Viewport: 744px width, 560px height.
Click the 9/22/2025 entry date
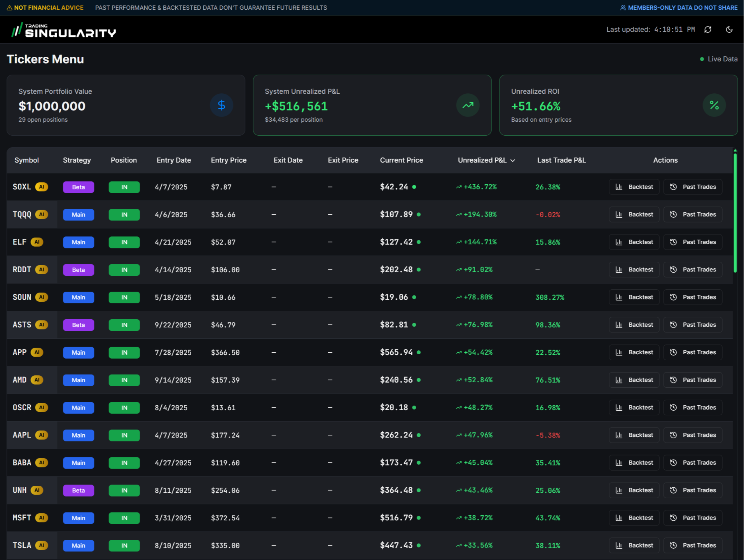173,325
